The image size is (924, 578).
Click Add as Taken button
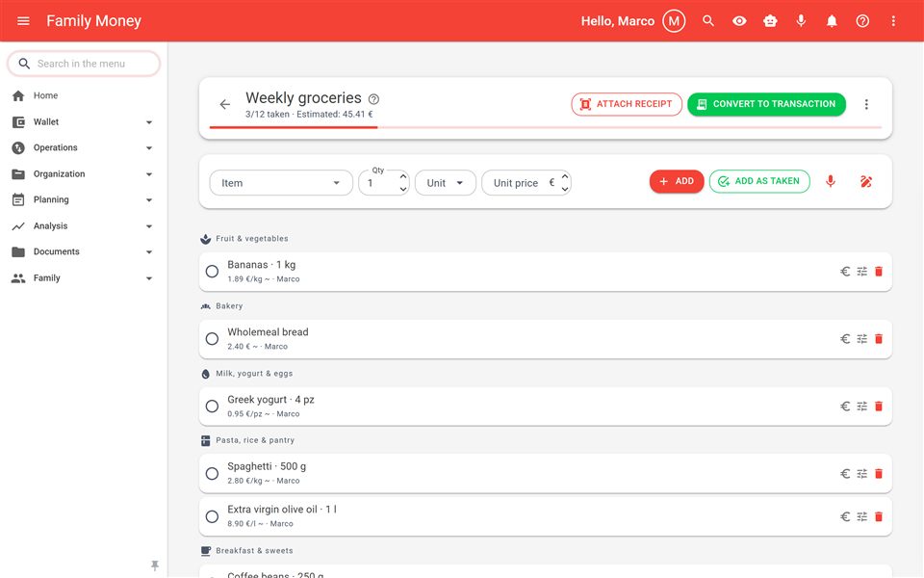(x=759, y=181)
